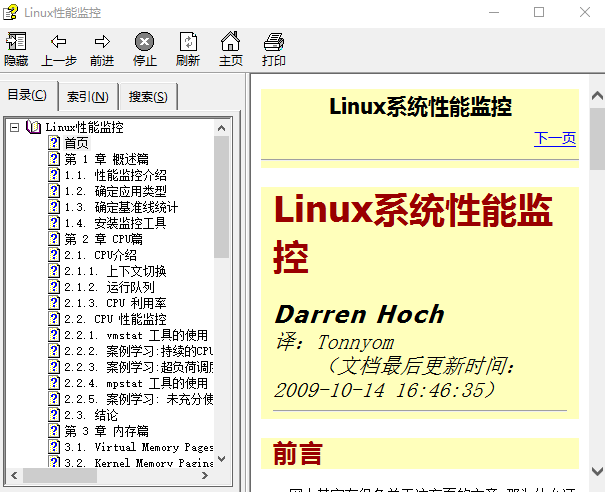Follow the 下一页 next page link
Image resolution: width=605 pixels, height=492 pixels.
[555, 138]
